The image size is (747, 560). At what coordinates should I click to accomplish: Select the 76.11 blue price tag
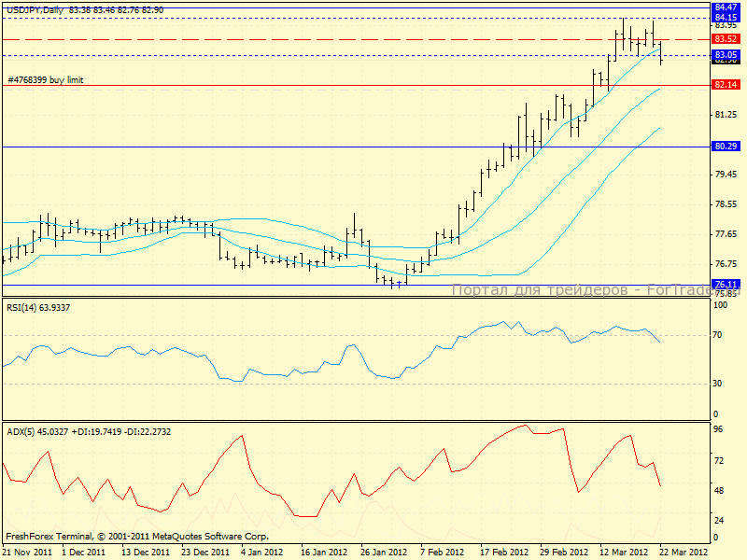[726, 284]
